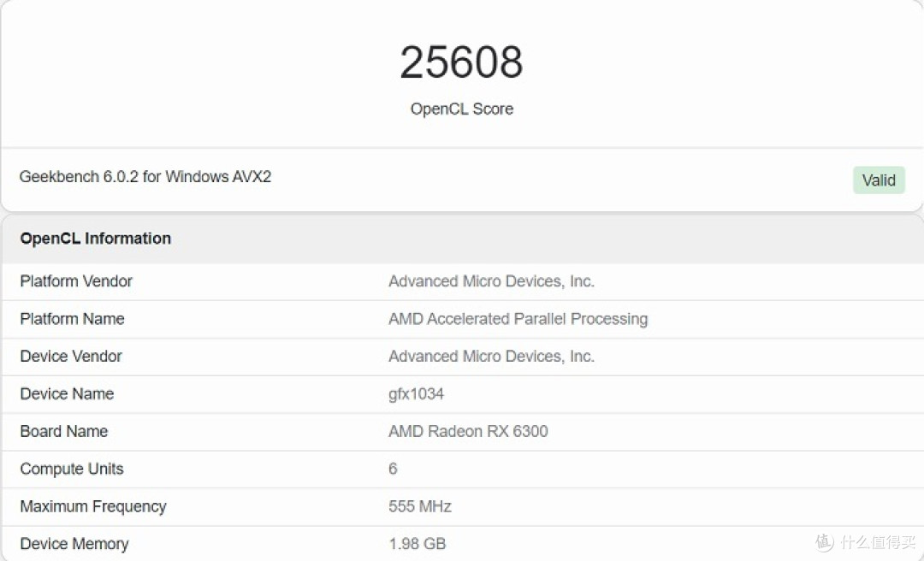Select the AMD Radeon RX 6300 board name
Image resolution: width=924 pixels, height=561 pixels.
click(x=468, y=432)
